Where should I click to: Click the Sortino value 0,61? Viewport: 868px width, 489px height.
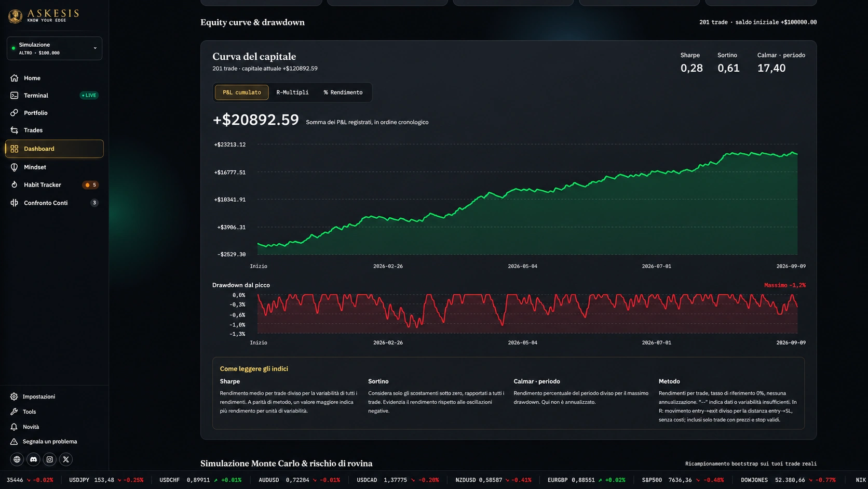pyautogui.click(x=728, y=68)
